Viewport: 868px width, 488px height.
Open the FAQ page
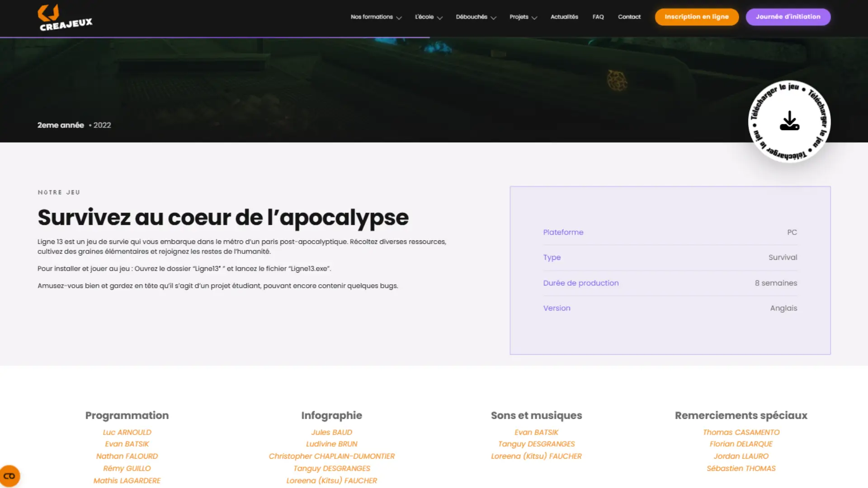pos(598,17)
